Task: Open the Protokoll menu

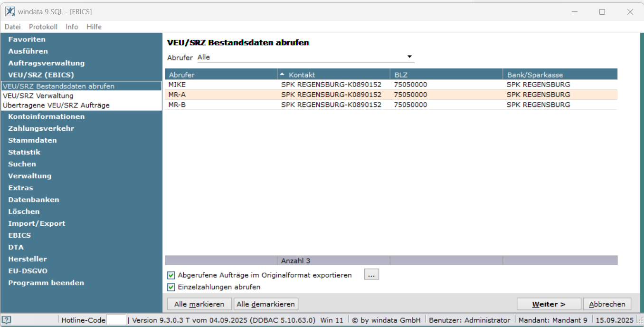Action: click(x=43, y=27)
